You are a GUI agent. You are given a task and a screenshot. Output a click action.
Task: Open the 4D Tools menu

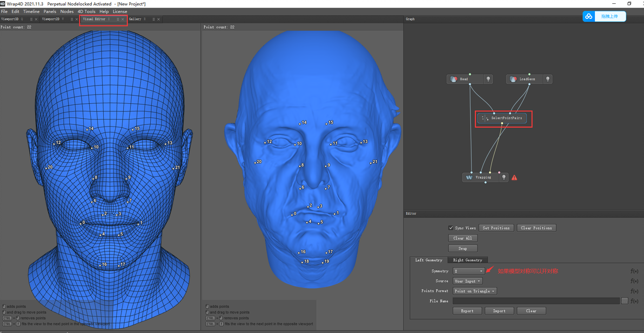[x=86, y=11]
